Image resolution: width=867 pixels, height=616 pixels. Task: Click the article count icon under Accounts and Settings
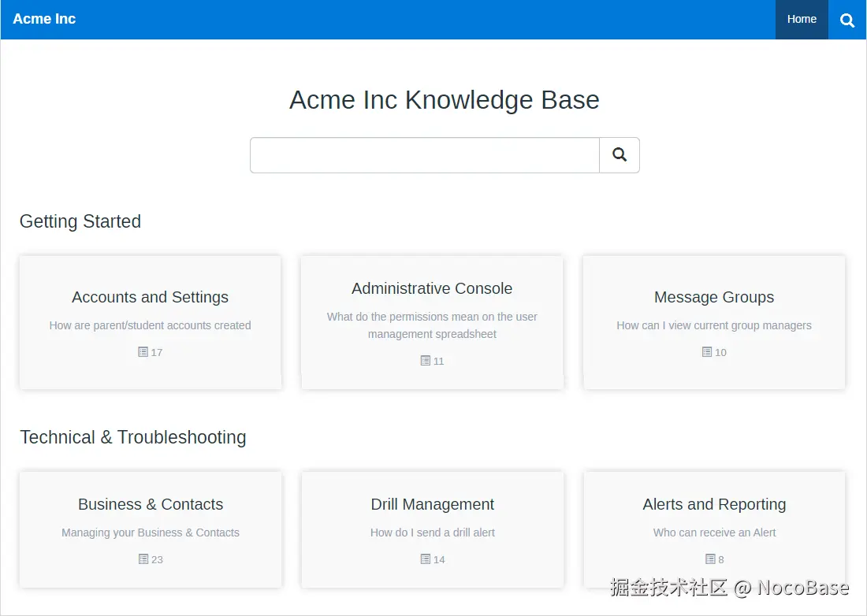point(143,352)
